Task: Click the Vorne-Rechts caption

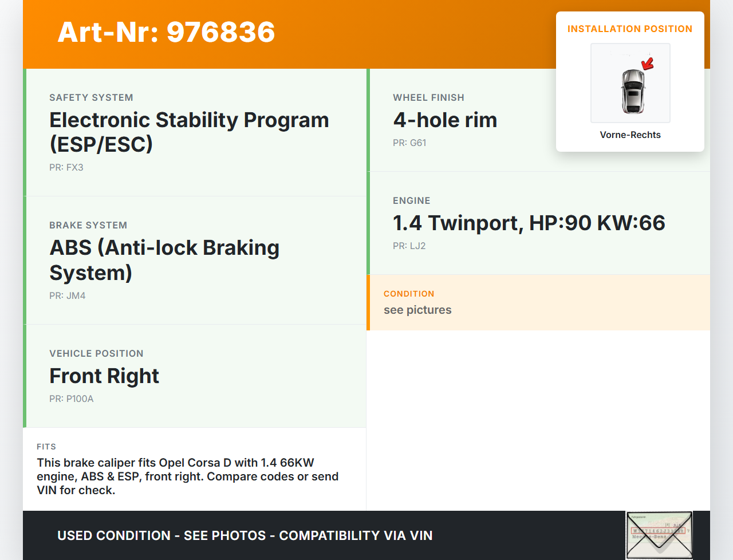Action: click(x=630, y=135)
